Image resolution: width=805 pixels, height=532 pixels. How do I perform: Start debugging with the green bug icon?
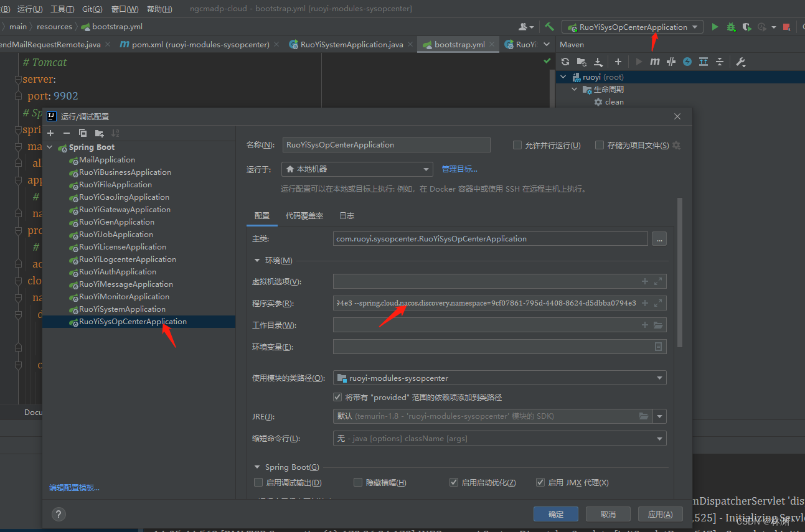click(731, 27)
